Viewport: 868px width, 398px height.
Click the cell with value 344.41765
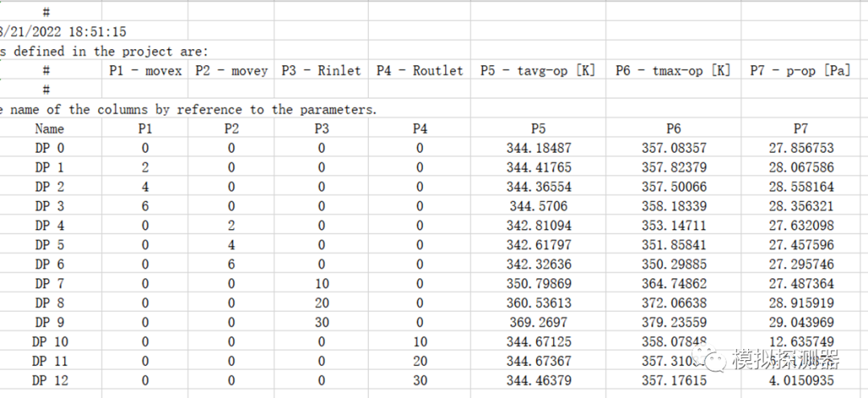(538, 167)
